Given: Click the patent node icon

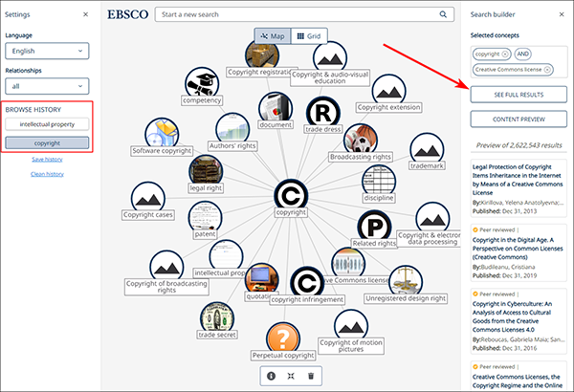Looking at the screenshot, I should coord(205,218).
